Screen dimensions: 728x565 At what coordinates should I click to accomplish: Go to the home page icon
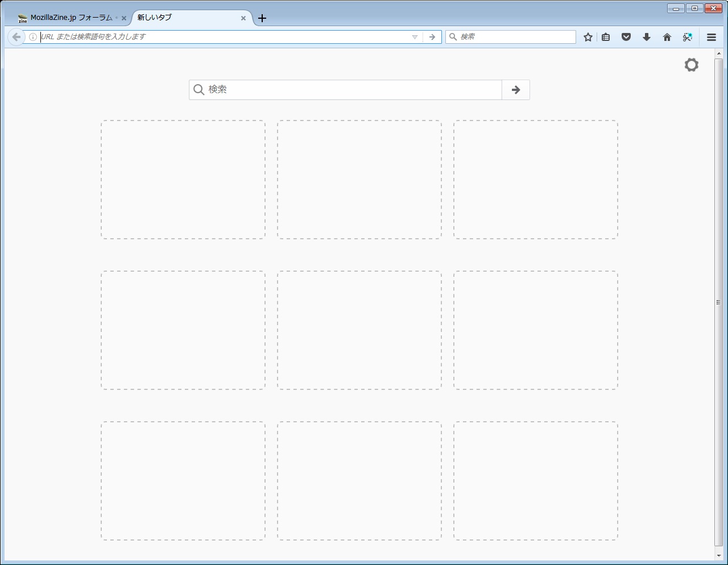click(667, 37)
